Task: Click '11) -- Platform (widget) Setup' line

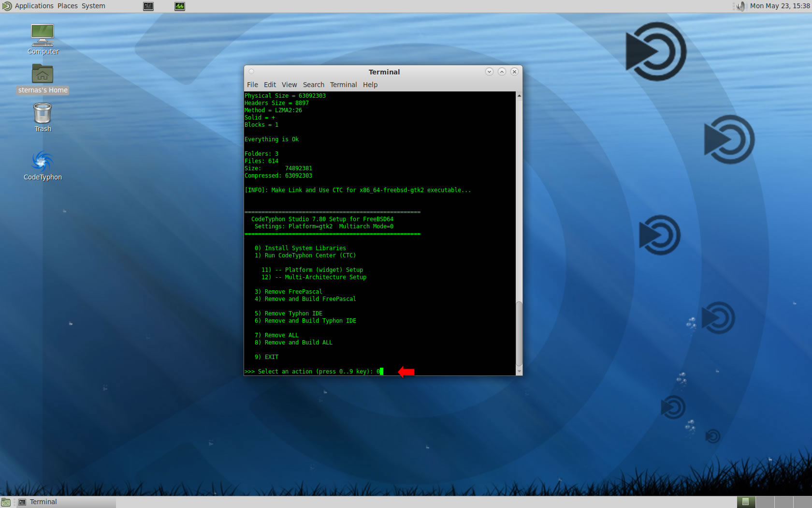Action: coord(312,270)
